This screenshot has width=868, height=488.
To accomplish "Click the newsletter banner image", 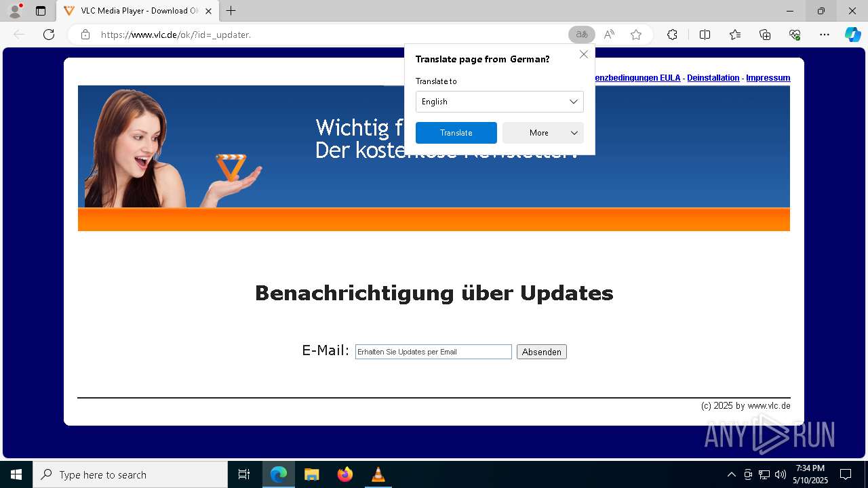I will [x=434, y=158].
